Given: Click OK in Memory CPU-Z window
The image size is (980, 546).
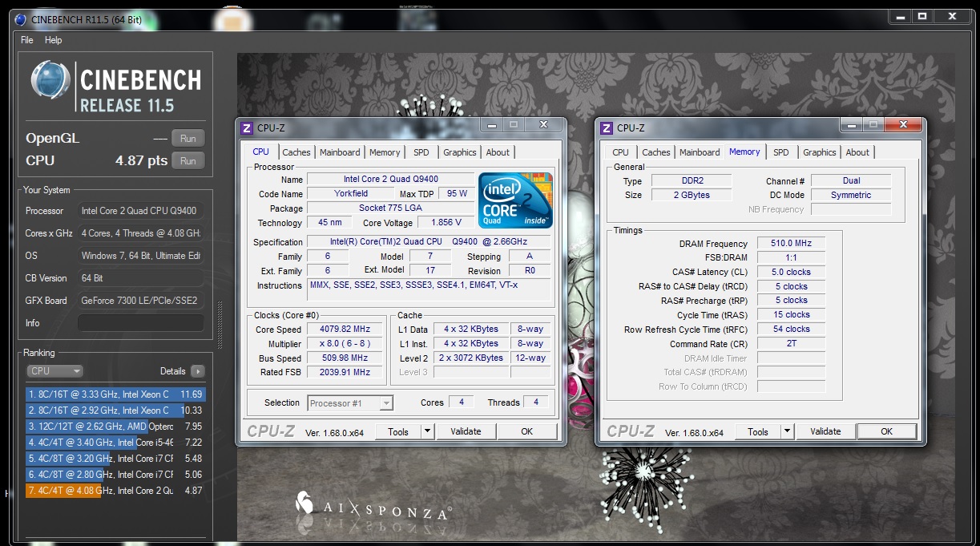Looking at the screenshot, I should pos(886,431).
